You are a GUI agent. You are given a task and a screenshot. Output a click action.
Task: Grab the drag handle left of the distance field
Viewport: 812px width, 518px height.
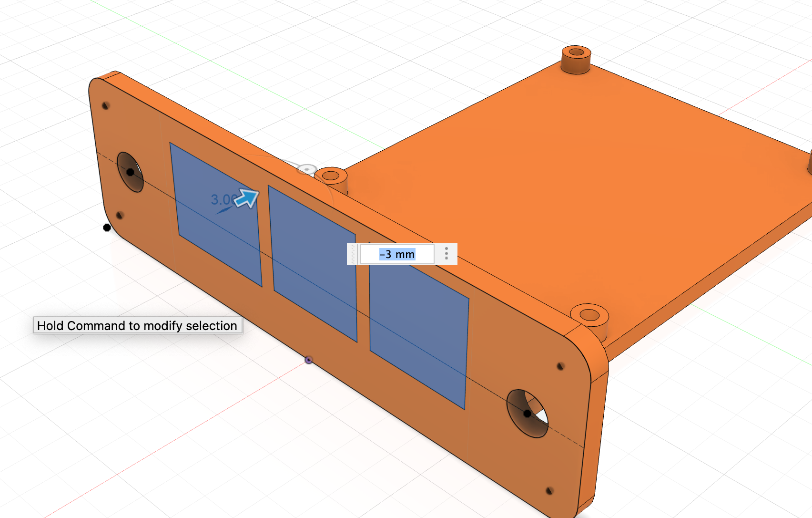(x=353, y=254)
